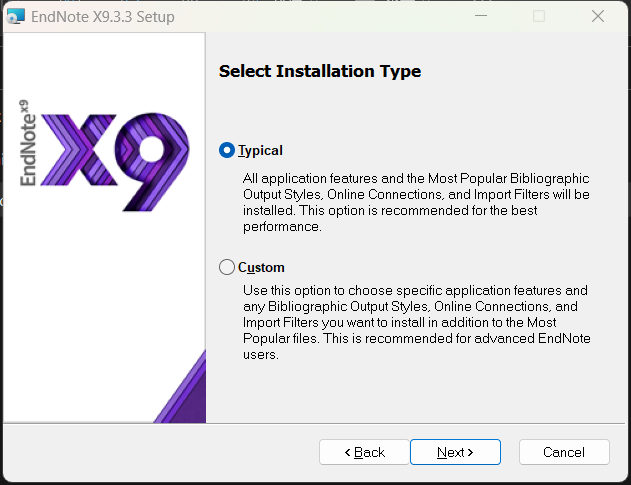
Task: Click the Custom option description text
Action: pyautogui.click(x=417, y=322)
